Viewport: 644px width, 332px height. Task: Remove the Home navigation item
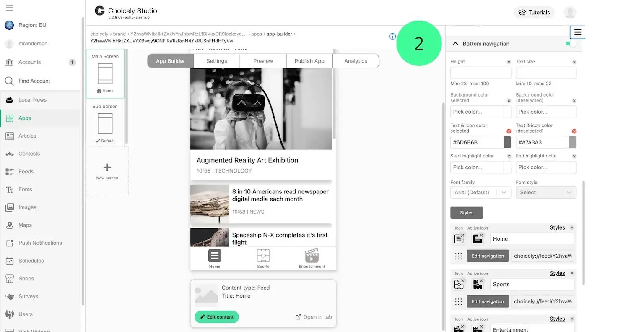coord(572,227)
